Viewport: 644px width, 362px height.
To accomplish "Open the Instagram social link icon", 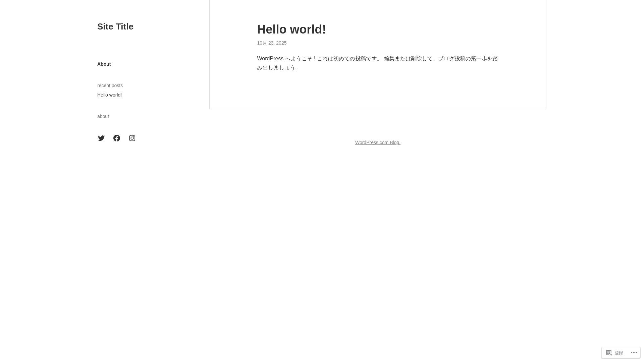I will [x=132, y=138].
